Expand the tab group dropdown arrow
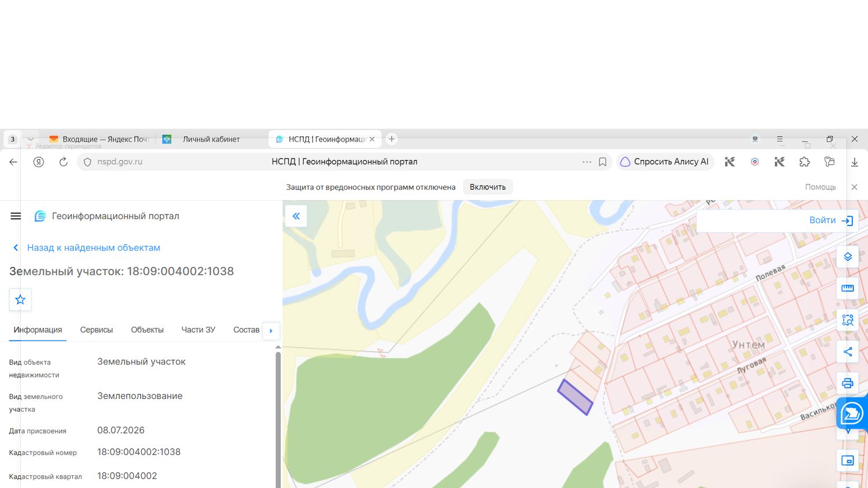The width and height of the screenshot is (868, 488). tap(31, 139)
